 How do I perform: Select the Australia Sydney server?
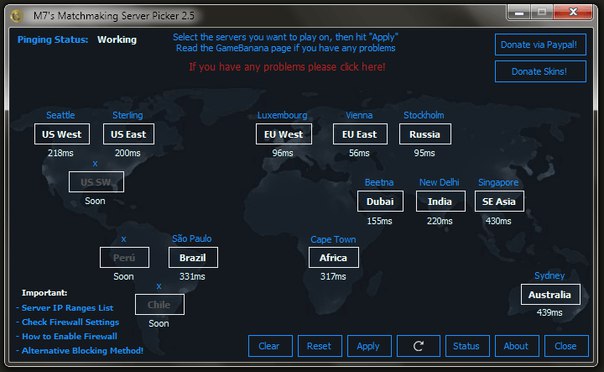tap(550, 295)
